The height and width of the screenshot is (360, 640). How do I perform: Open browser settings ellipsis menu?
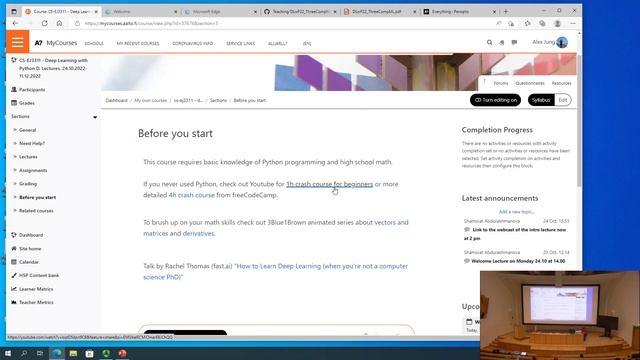pyautogui.click(x=573, y=23)
